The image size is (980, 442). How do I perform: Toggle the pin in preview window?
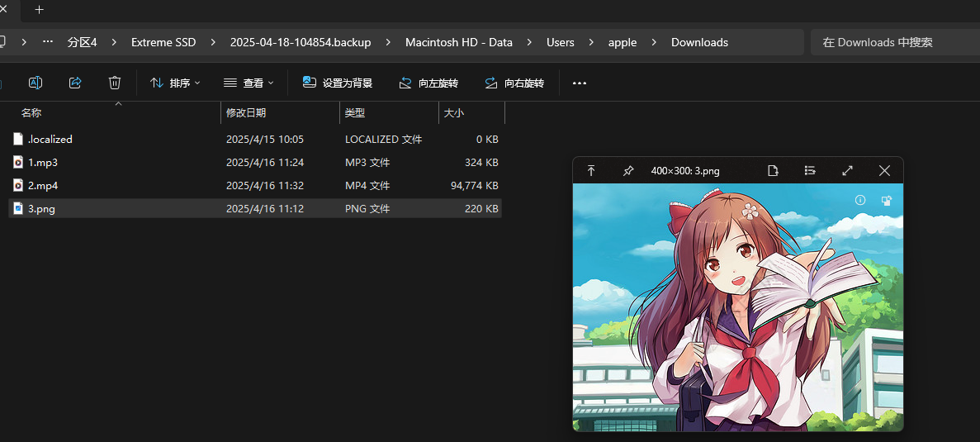coord(629,171)
